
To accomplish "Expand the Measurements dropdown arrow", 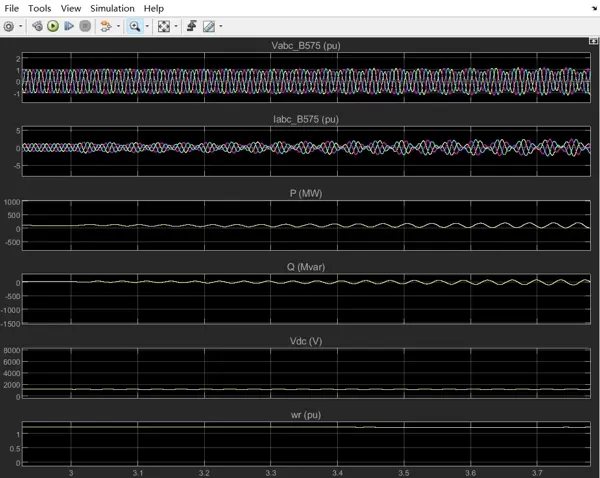I will pyautogui.click(x=221, y=27).
